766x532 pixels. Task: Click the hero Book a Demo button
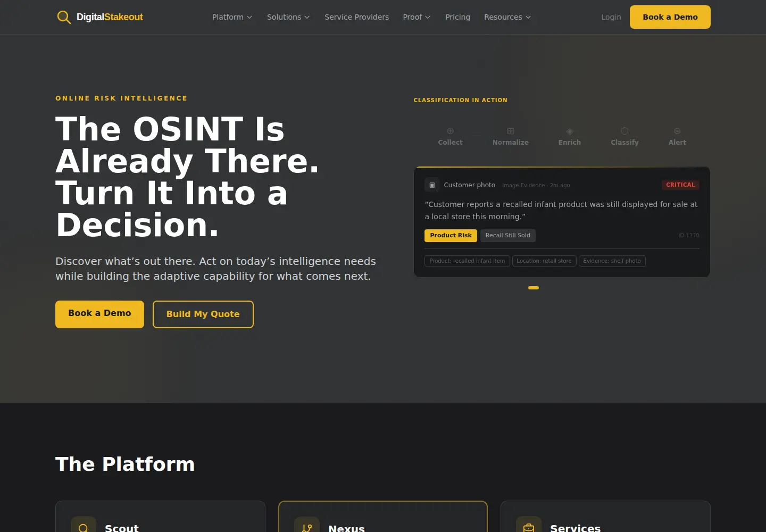point(99,314)
